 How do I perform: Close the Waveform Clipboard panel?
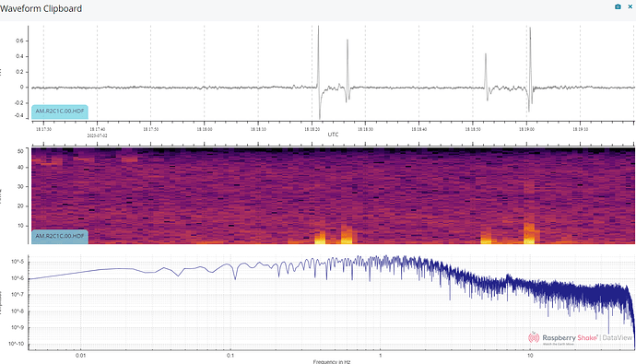point(630,6)
